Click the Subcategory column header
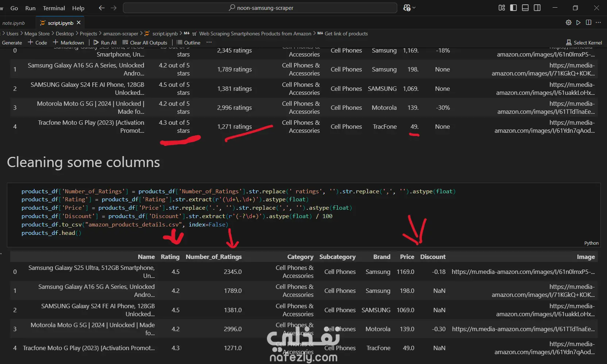This screenshot has width=607, height=364. click(x=337, y=257)
